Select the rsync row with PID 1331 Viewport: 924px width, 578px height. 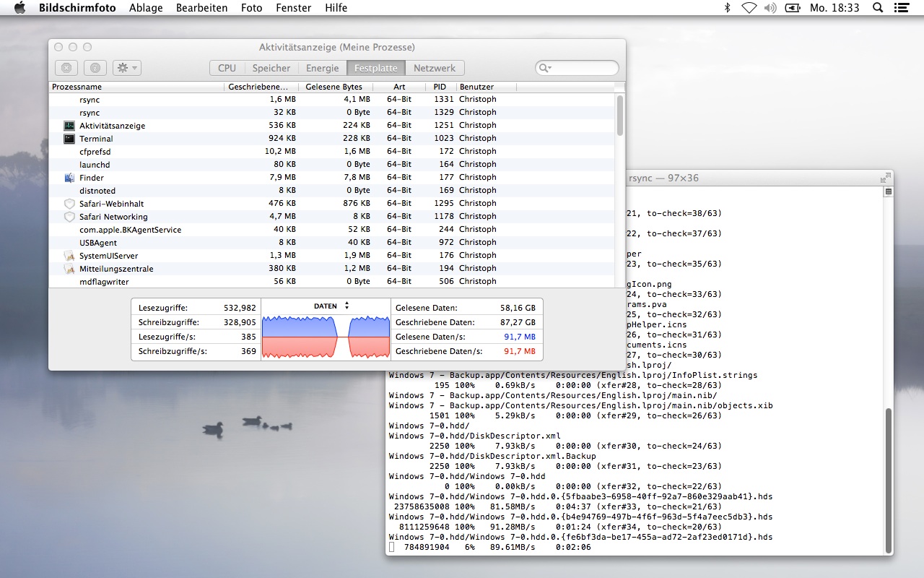(331, 100)
